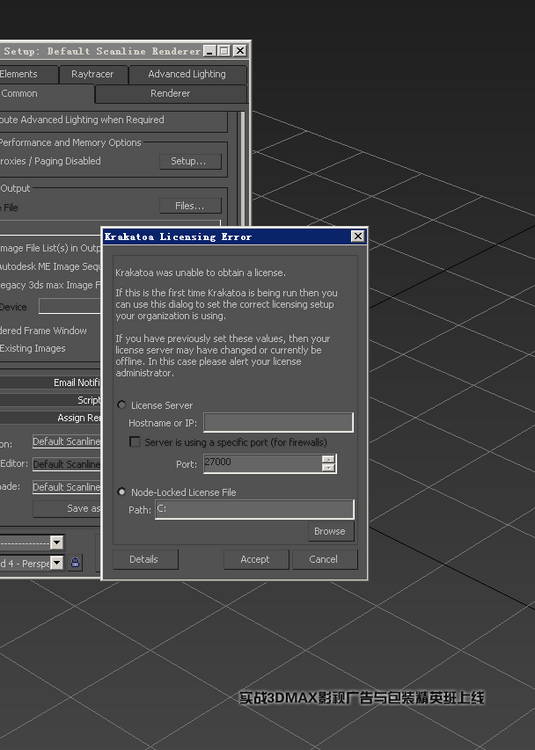Click the Render Setup scrollbar

242,167
